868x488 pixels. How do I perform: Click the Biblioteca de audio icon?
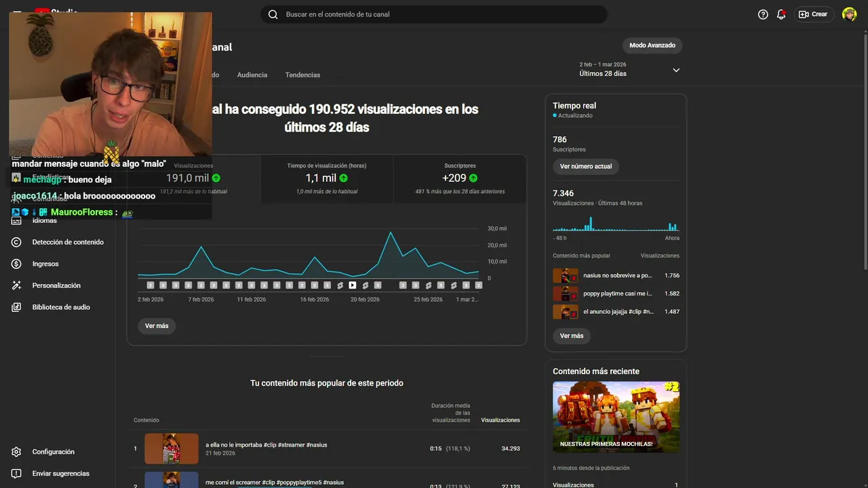(x=17, y=307)
